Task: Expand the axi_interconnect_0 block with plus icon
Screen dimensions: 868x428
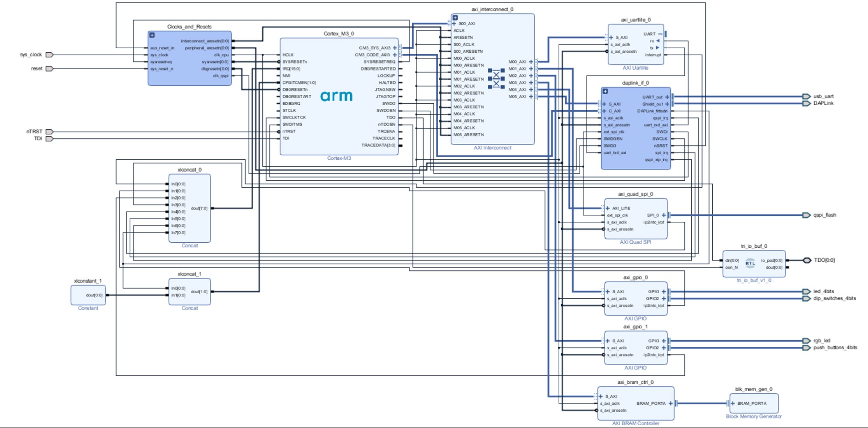Action: 455,18
